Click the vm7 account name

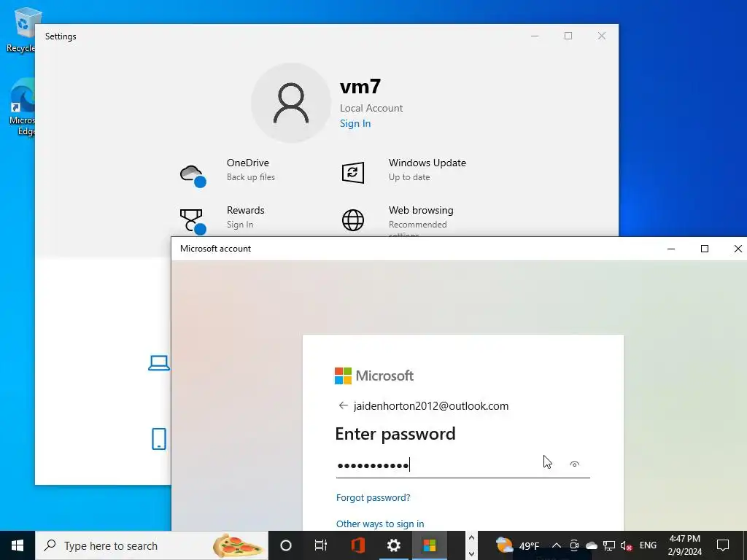pos(360,87)
